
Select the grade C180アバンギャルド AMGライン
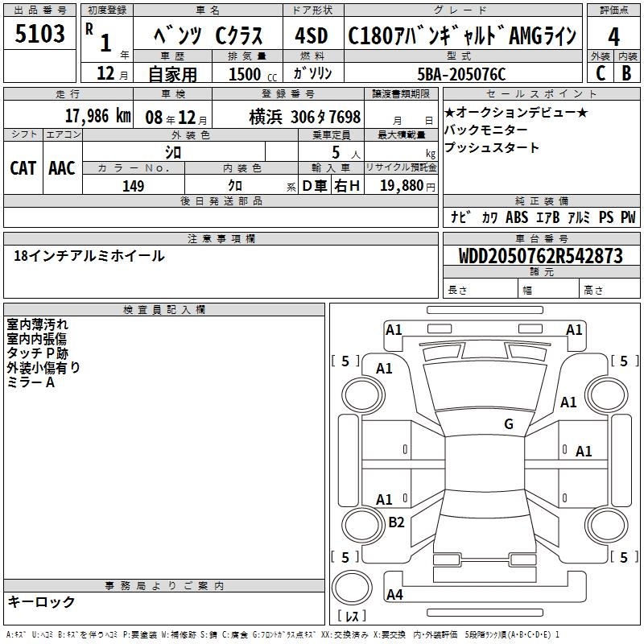(x=462, y=35)
